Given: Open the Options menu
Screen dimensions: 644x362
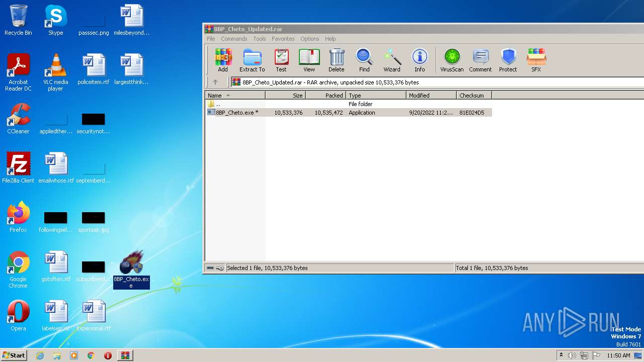Looking at the screenshot, I should click(x=310, y=39).
